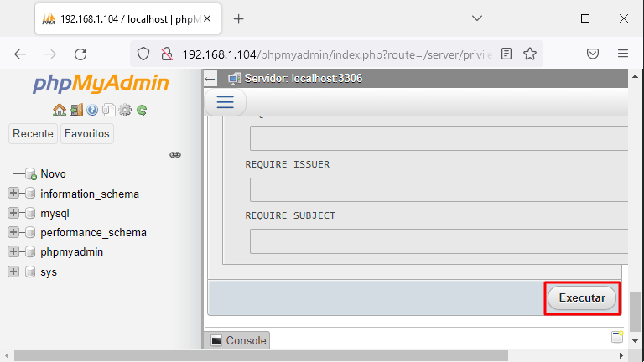Viewport: 644px width, 362px height.
Task: Click the Console window icon at right
Action: [x=617, y=337]
